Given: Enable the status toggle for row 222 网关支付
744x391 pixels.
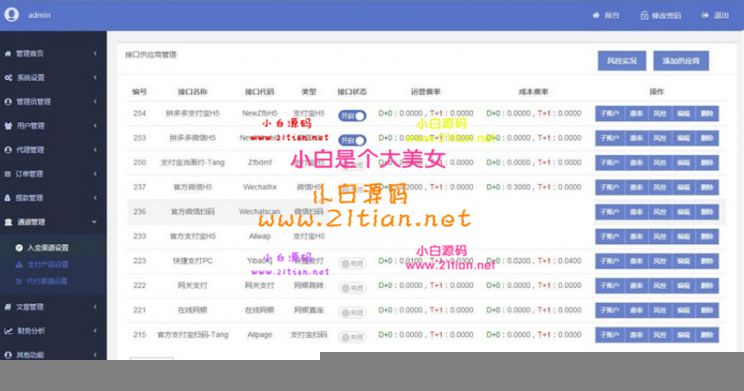Looking at the screenshot, I should 352,288.
